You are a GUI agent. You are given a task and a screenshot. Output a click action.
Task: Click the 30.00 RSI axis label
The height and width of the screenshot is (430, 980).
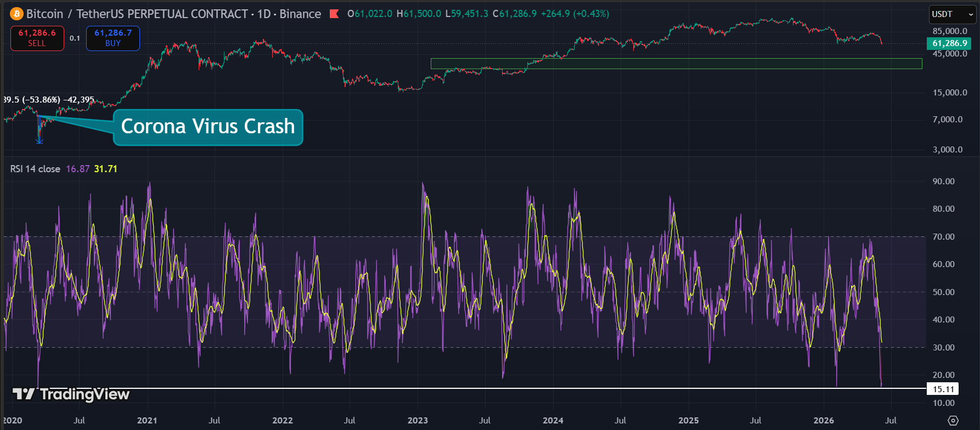coord(944,348)
